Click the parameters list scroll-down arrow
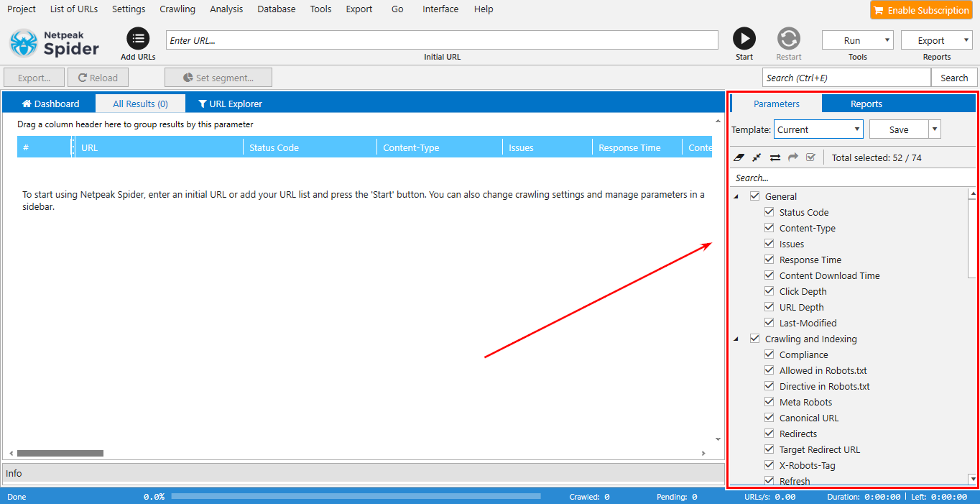980x504 pixels. (x=972, y=478)
